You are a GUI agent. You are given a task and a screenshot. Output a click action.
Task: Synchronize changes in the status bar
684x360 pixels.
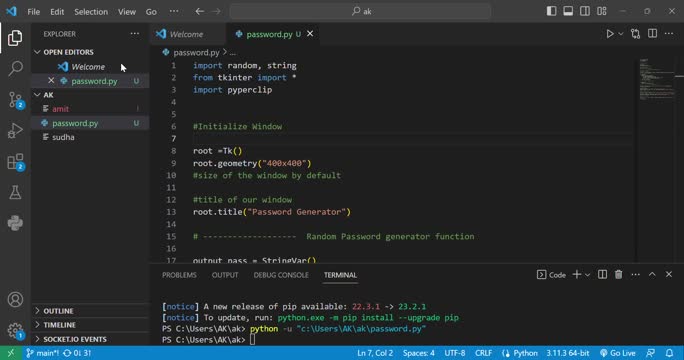tap(77, 353)
